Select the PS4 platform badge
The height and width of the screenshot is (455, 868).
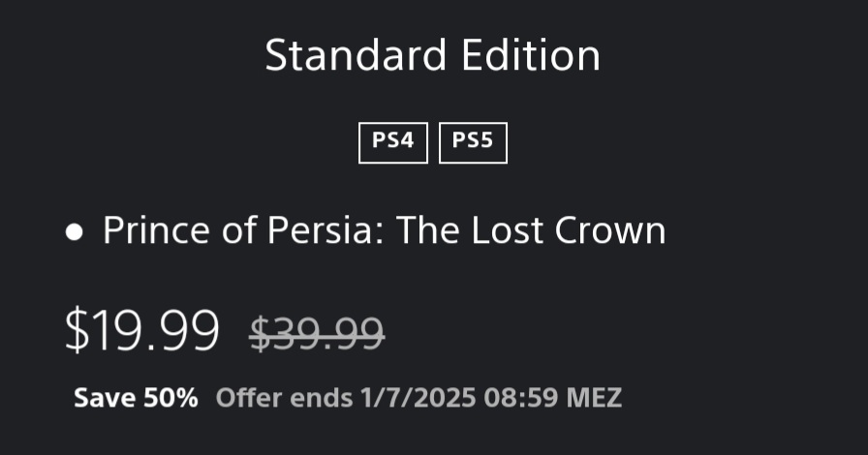click(392, 141)
